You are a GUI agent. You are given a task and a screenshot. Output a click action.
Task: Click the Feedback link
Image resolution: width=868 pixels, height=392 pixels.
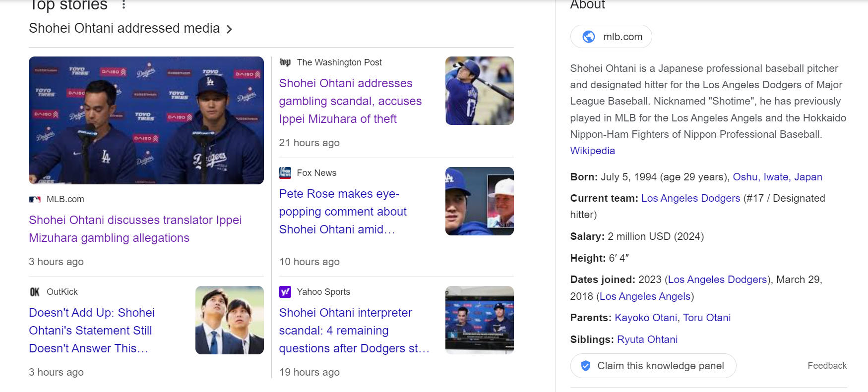pyautogui.click(x=827, y=366)
